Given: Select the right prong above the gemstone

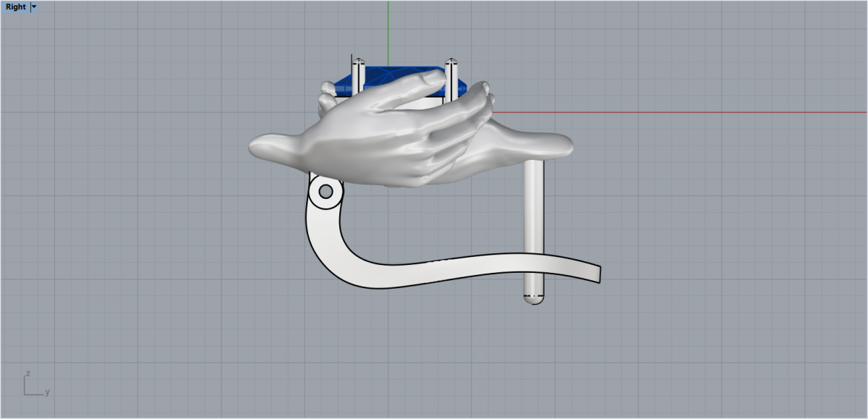Looking at the screenshot, I should (451, 75).
